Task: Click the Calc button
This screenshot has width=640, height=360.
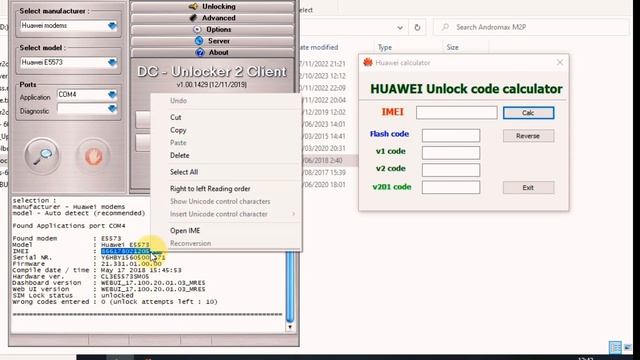Action: [529, 113]
